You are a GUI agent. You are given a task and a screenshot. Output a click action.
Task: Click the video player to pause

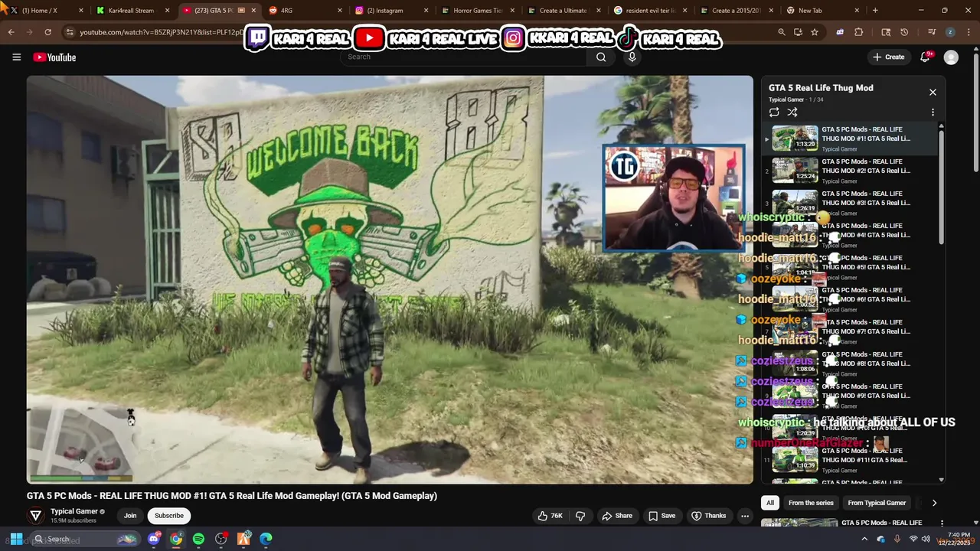point(390,279)
